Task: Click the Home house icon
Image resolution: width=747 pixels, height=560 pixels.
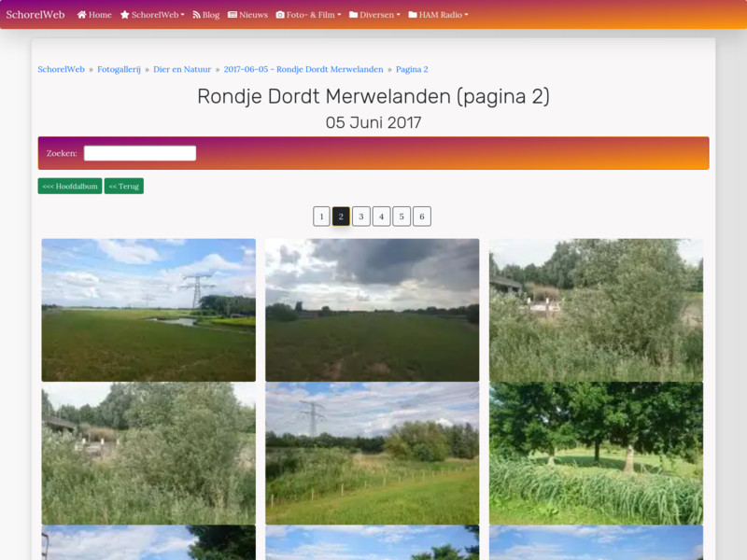Action: point(81,15)
